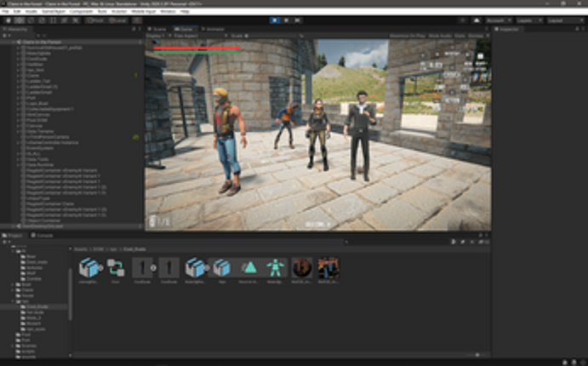Click Hierarchy create plus button
588x366 pixels.
(5, 36)
